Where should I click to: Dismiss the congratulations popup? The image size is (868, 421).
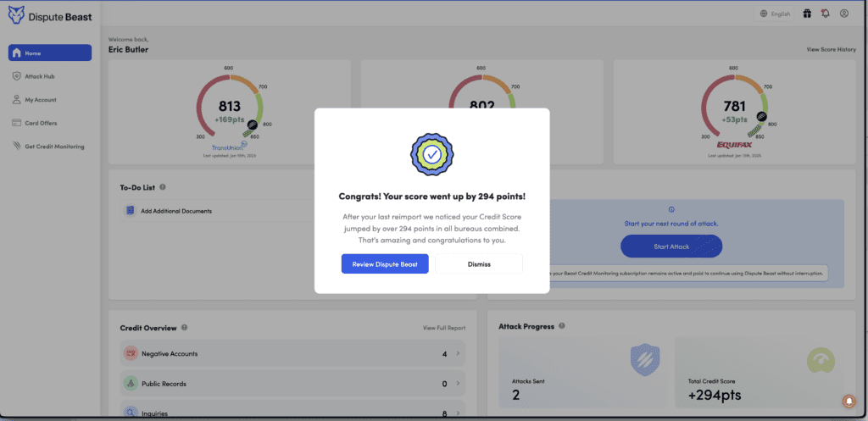point(479,264)
